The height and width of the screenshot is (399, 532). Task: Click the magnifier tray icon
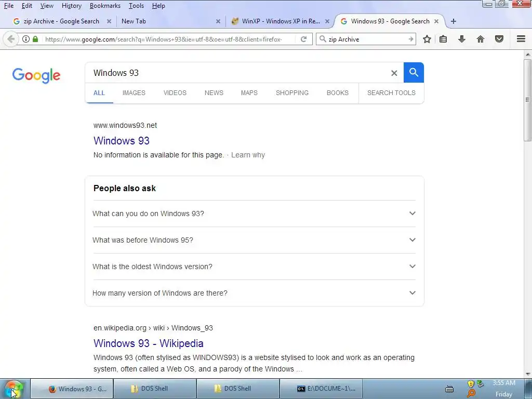click(x=471, y=393)
